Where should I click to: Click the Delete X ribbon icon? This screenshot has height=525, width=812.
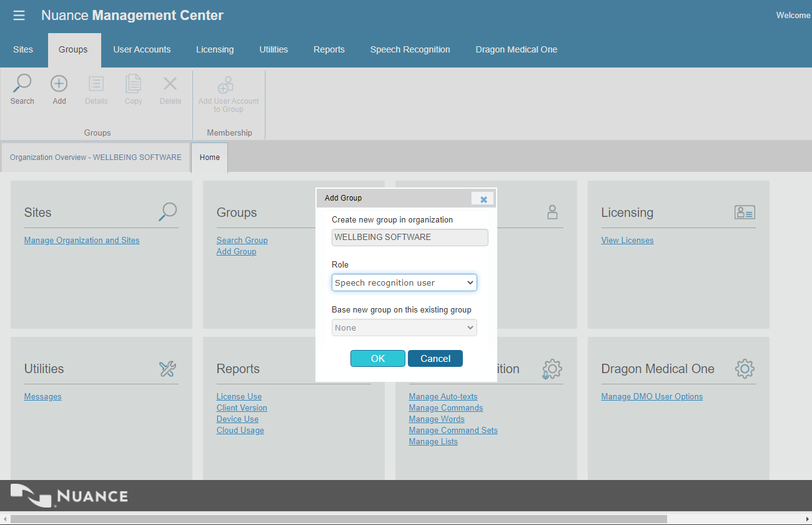(170, 84)
